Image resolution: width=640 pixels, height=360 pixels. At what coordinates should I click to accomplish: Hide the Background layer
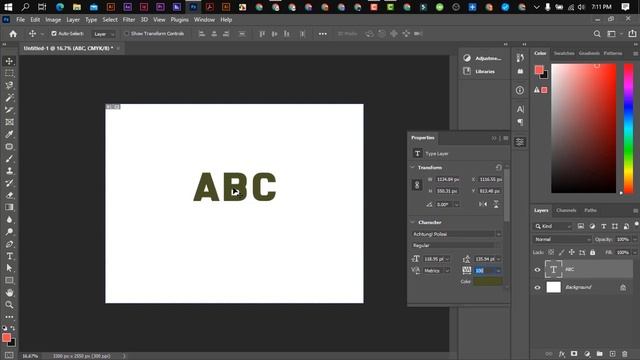[537, 288]
